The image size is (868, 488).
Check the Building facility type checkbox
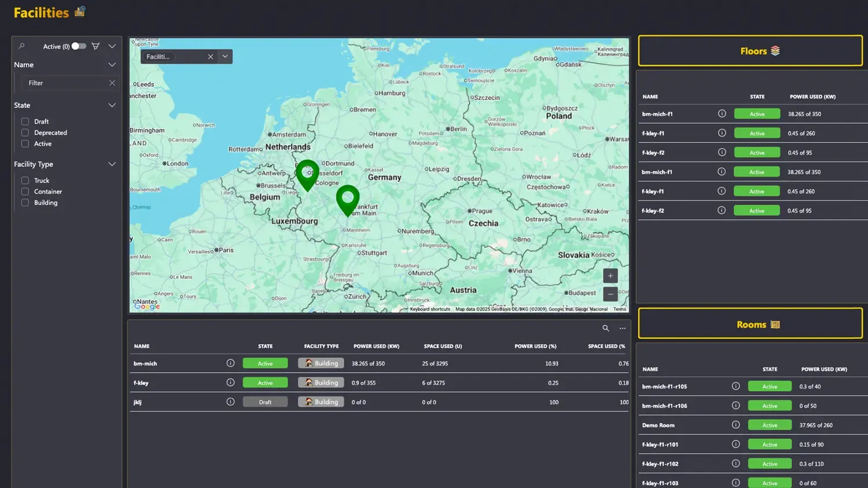pos(25,203)
